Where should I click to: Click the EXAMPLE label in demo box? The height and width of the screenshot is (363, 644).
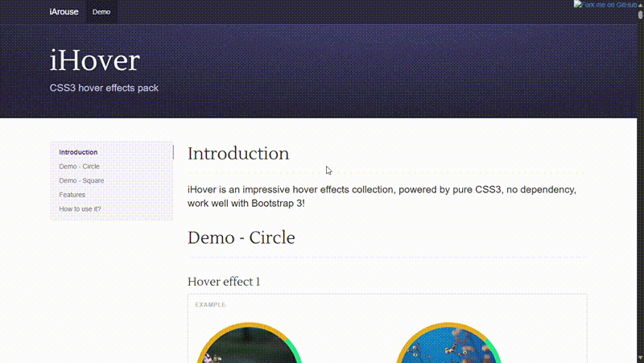click(x=210, y=305)
